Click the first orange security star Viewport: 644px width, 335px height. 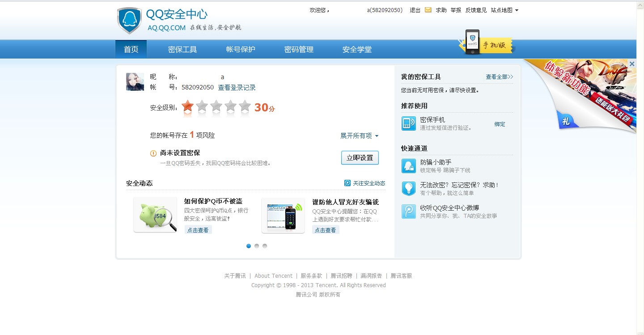[x=187, y=106]
